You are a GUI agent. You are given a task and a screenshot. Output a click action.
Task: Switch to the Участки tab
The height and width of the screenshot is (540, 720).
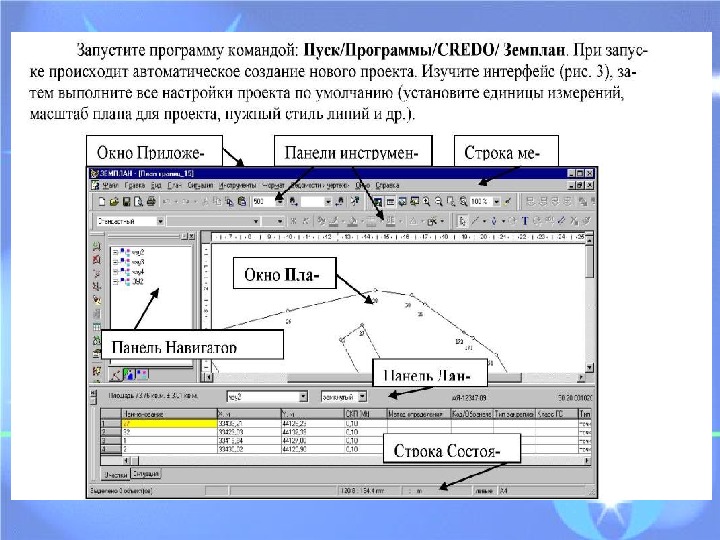[115, 474]
